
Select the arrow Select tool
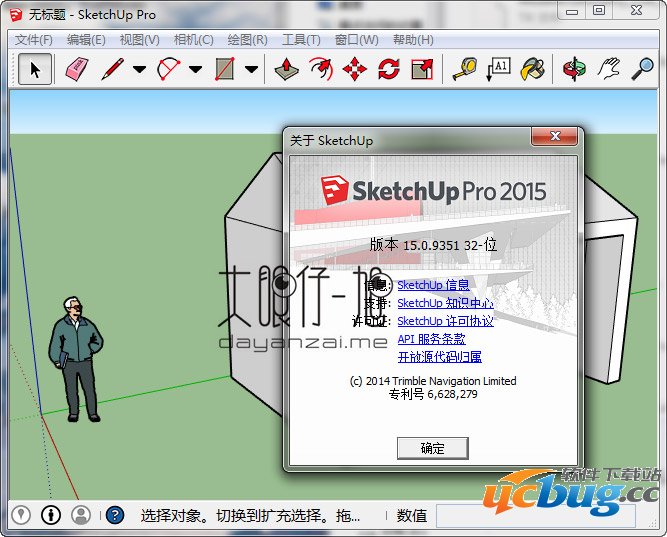(35, 69)
